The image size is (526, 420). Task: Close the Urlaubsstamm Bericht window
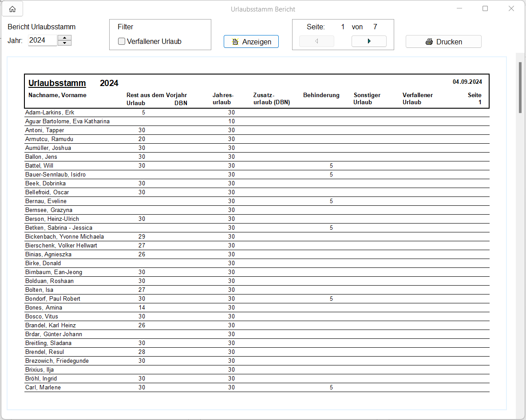tap(511, 8)
